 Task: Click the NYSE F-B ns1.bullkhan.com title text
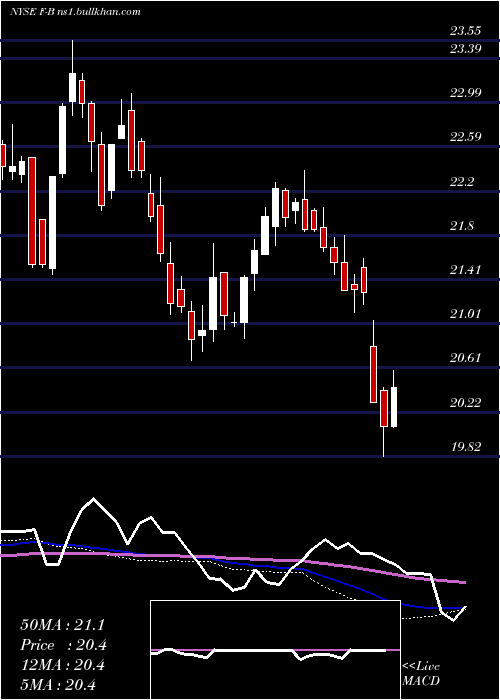click(x=75, y=12)
